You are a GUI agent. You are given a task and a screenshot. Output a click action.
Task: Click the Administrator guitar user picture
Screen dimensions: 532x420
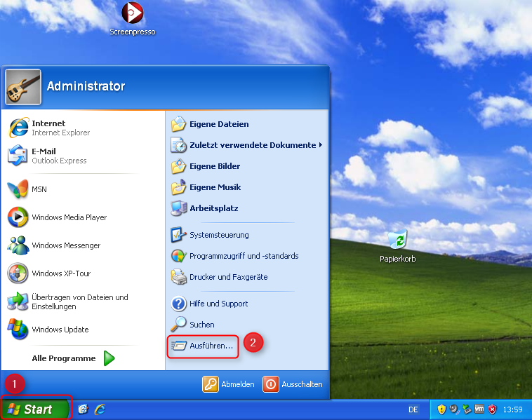[x=23, y=87]
